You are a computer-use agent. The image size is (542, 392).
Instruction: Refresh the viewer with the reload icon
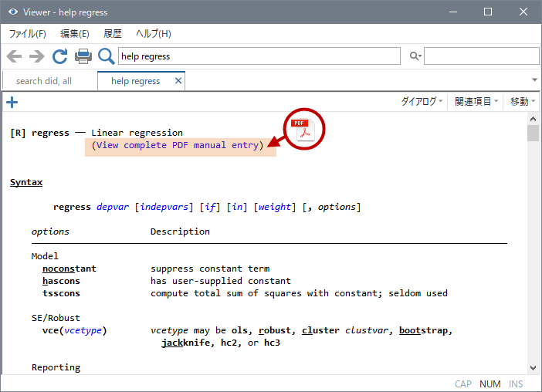(x=59, y=56)
